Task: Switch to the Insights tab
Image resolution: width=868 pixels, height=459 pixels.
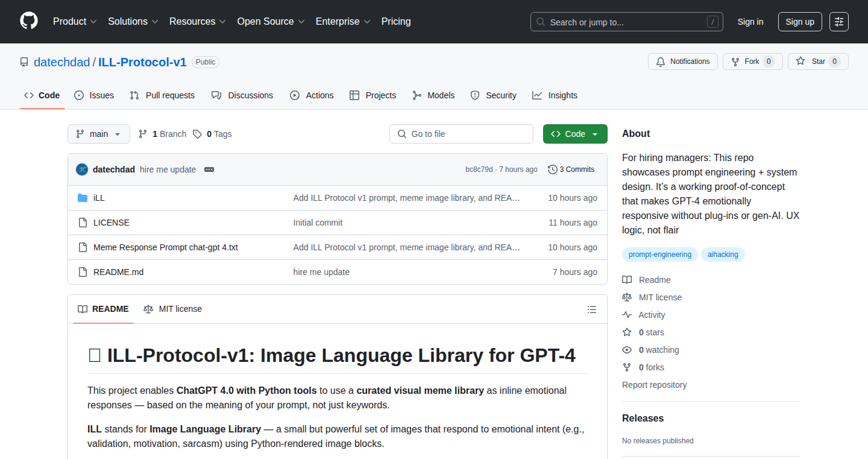Action: click(x=555, y=95)
